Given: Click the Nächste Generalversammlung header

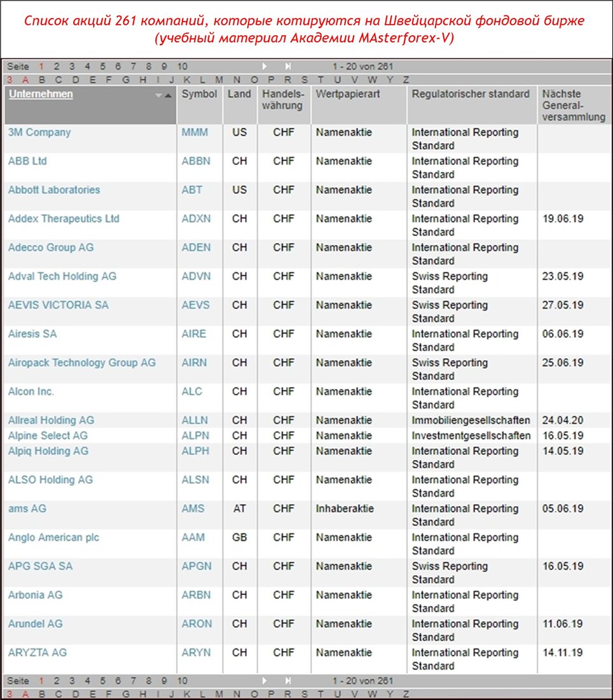Looking at the screenshot, I should [x=574, y=106].
